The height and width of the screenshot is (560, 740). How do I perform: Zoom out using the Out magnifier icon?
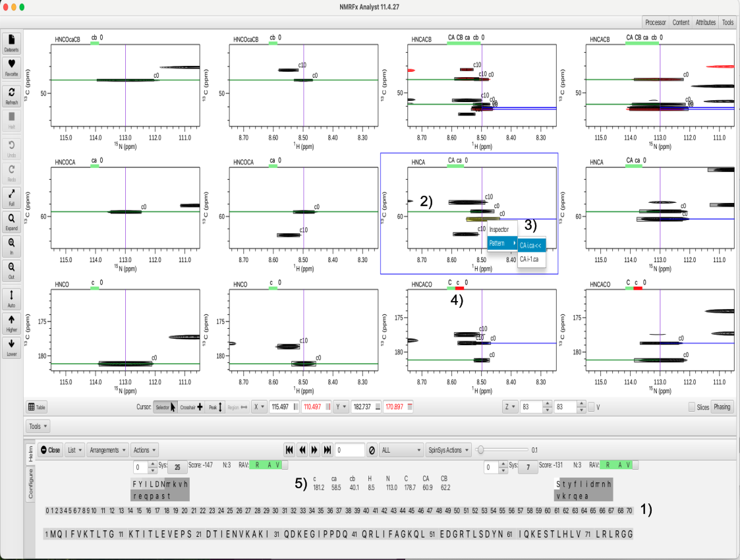(x=11, y=270)
